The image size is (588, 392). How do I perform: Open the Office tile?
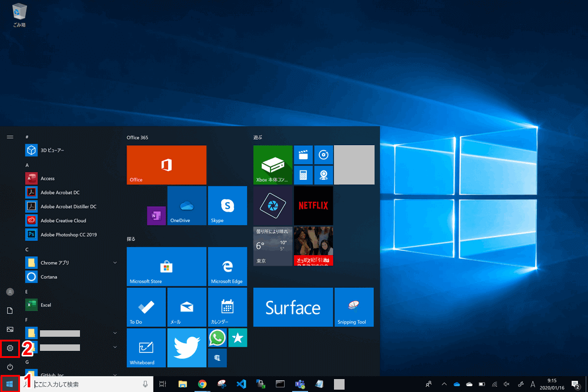click(x=166, y=165)
